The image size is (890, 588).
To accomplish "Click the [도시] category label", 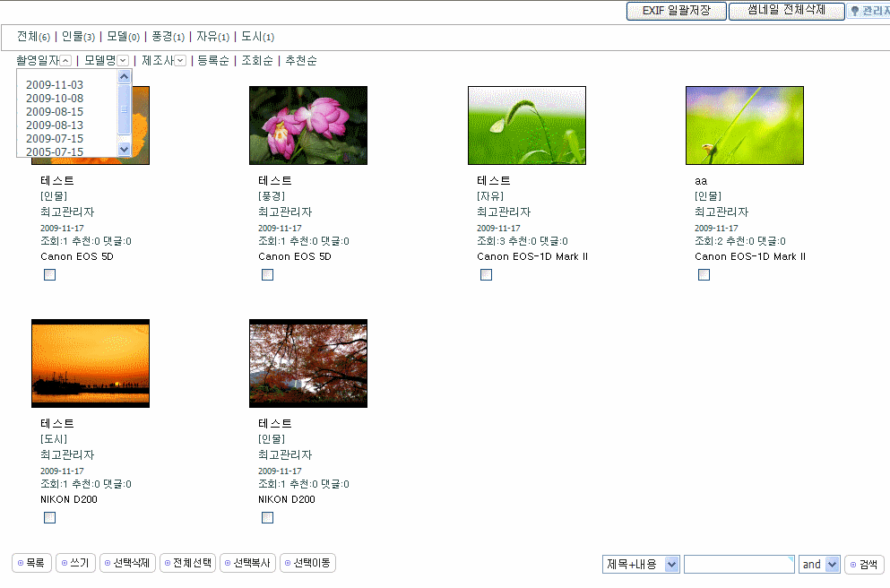I will pos(54,438).
